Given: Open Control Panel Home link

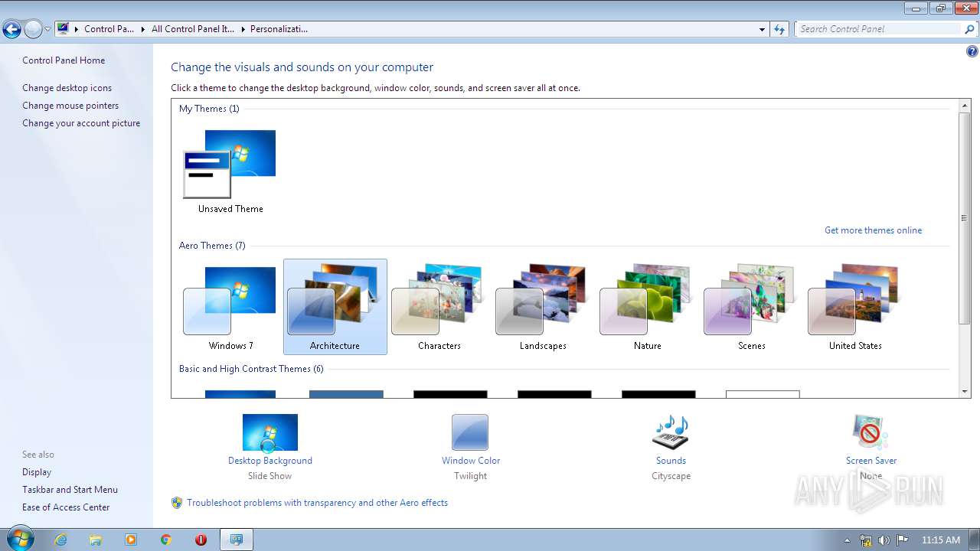Looking at the screenshot, I should tap(64, 60).
